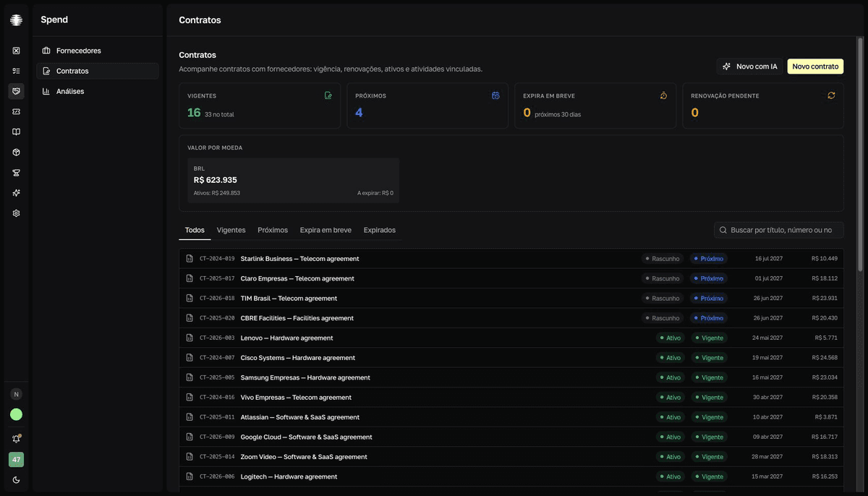Click Próximo badge on TIM Brasil row

709,298
